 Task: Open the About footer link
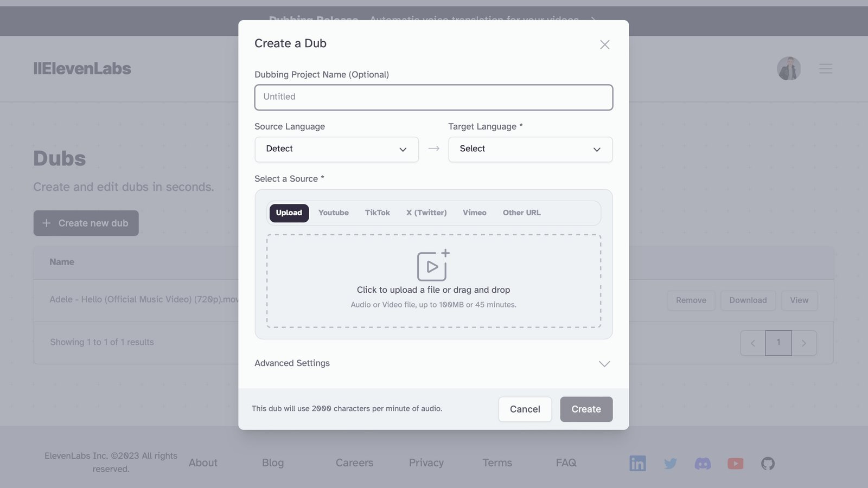click(x=203, y=463)
